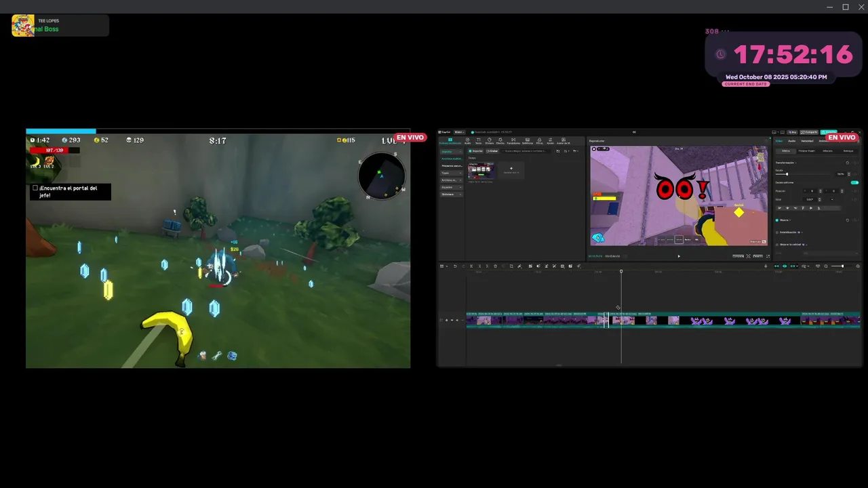This screenshot has width=868, height=488.
Task: Click the Generar con IA tile
Action: pyautogui.click(x=511, y=171)
